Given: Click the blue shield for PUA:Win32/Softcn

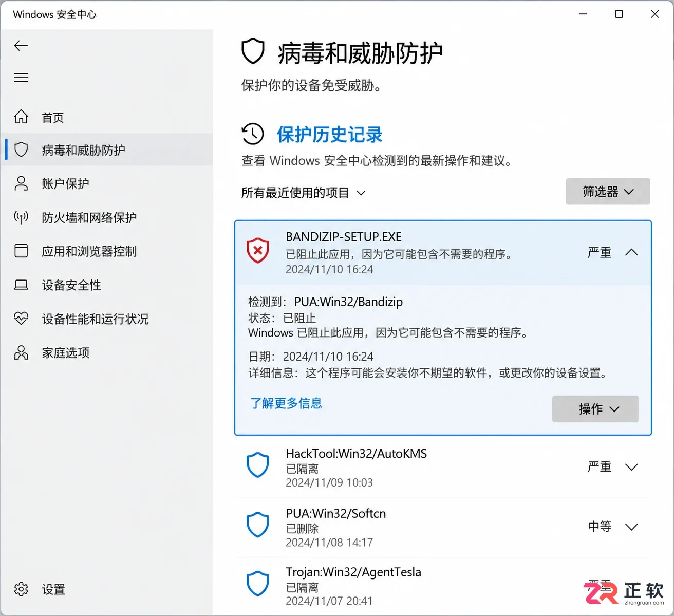Looking at the screenshot, I should [258, 525].
